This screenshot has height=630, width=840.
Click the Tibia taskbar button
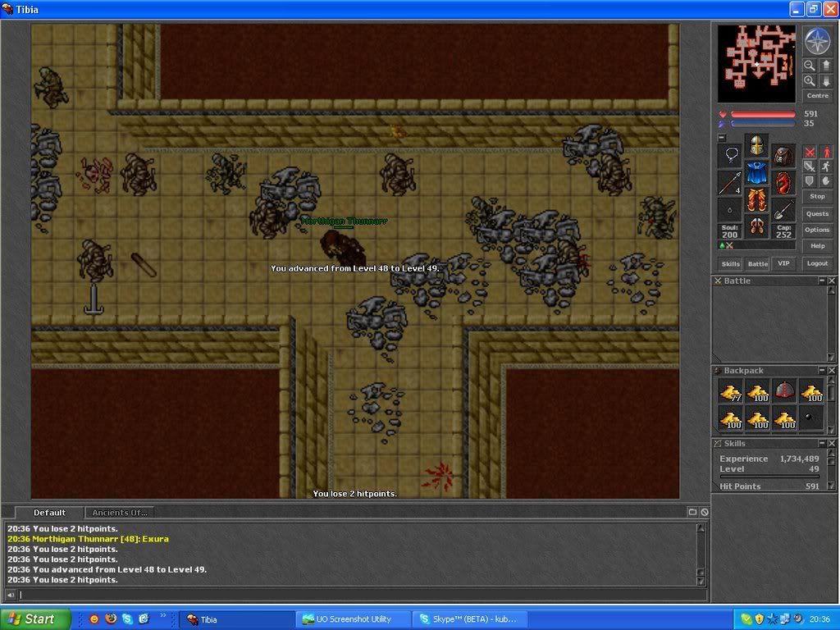236,619
